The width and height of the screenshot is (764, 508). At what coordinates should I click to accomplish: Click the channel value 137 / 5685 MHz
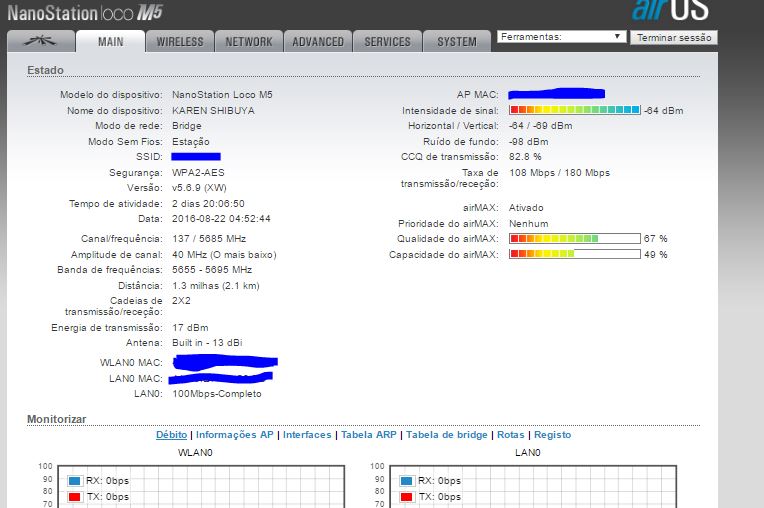209,239
